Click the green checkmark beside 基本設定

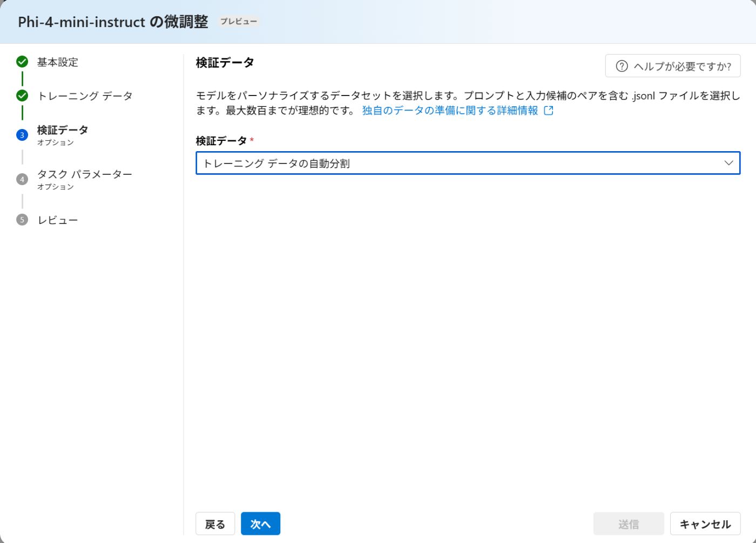[x=22, y=62]
